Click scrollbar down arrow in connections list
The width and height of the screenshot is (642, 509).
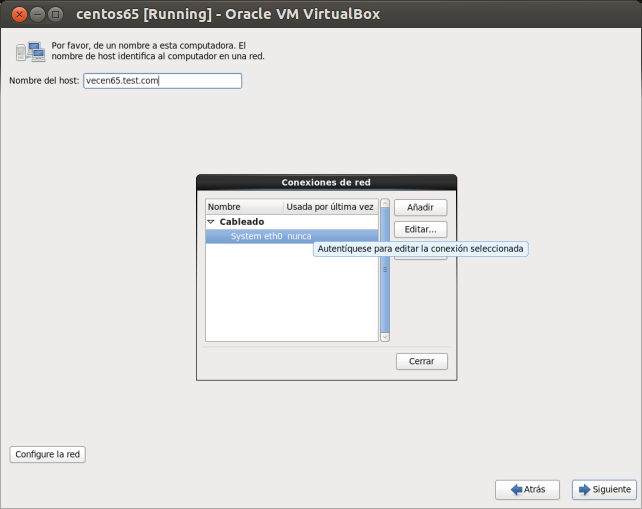point(385,337)
